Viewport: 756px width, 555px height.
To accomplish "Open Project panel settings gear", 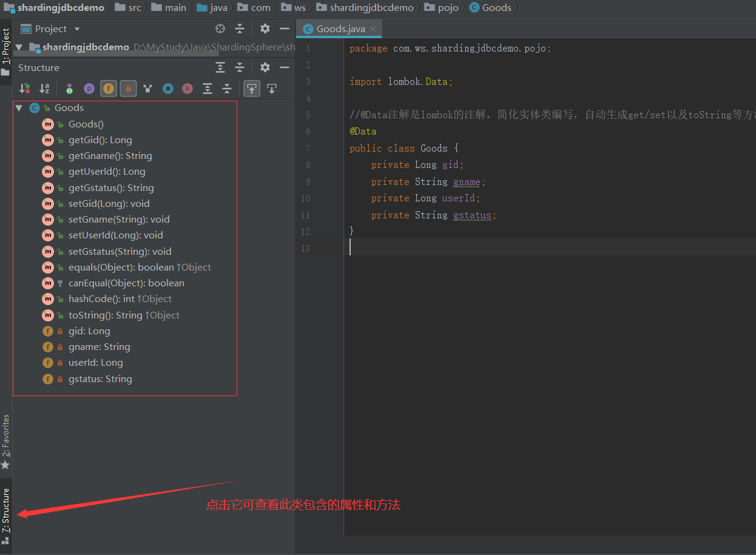I will 265,29.
